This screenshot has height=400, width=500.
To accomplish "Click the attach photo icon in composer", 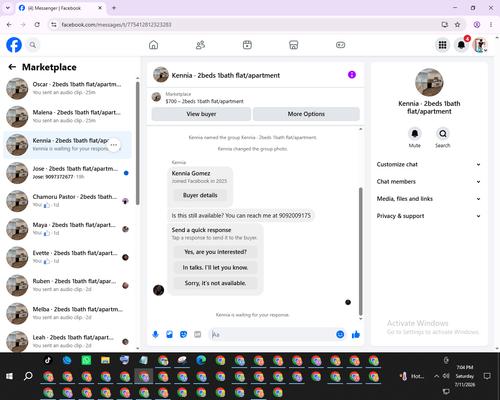I will (x=169, y=334).
